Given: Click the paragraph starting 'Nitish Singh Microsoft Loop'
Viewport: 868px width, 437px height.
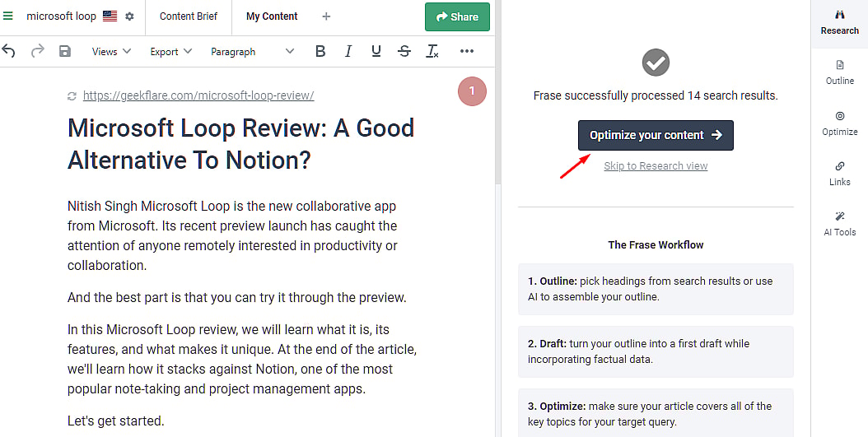Looking at the screenshot, I should pyautogui.click(x=232, y=235).
